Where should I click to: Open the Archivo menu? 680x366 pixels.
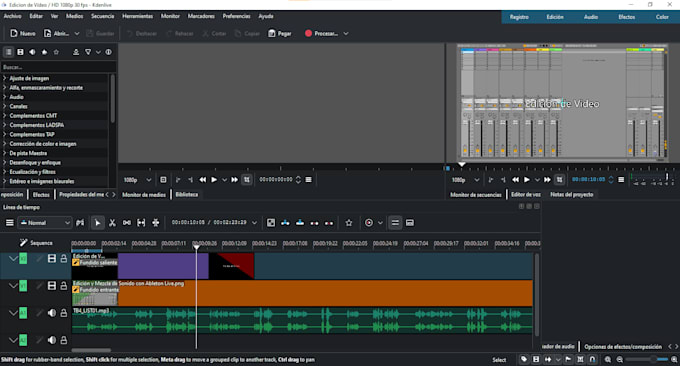tap(13, 16)
